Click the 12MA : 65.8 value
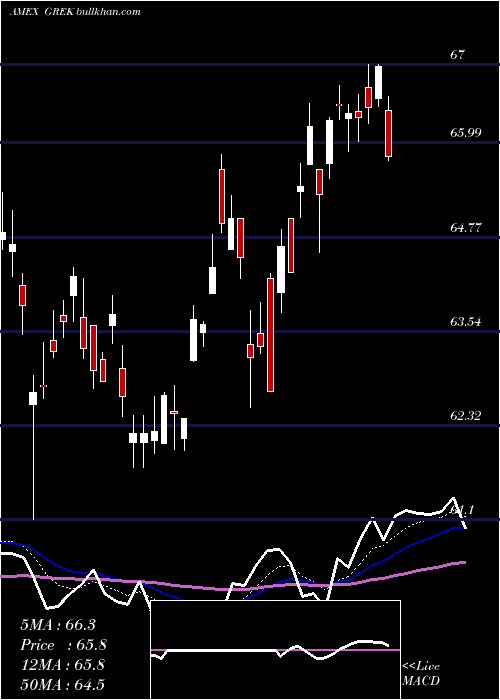Screen dimensions: 500x700 62,665
